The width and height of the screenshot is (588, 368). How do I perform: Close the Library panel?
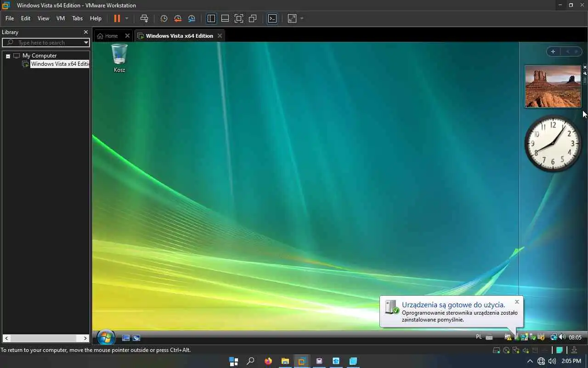(85, 32)
